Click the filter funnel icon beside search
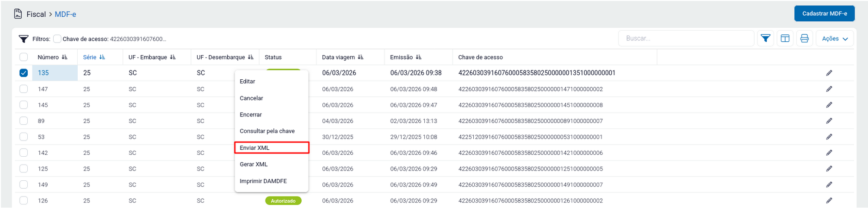The width and height of the screenshot is (868, 210). point(765,38)
